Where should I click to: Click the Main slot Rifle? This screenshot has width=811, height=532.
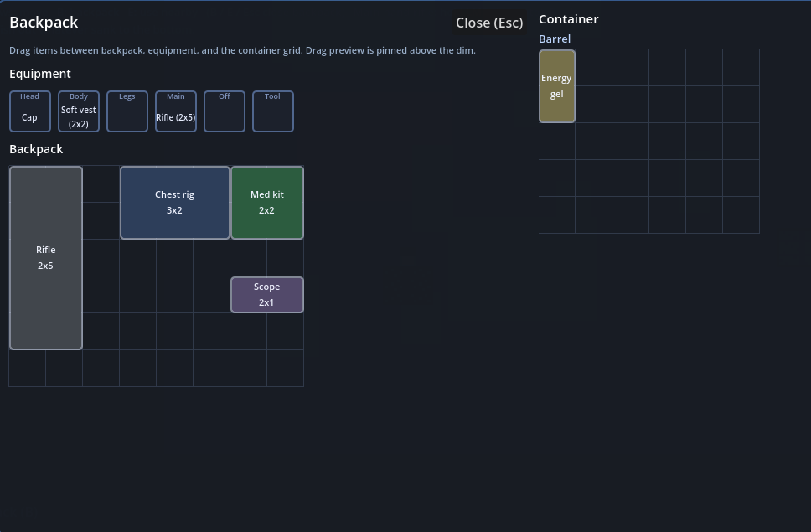176,111
